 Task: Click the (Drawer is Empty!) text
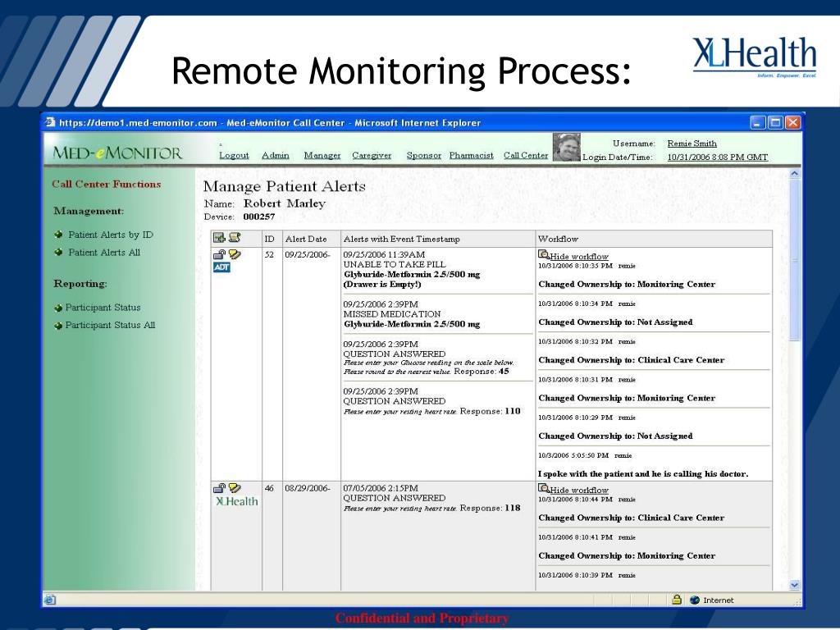pyautogui.click(x=382, y=284)
